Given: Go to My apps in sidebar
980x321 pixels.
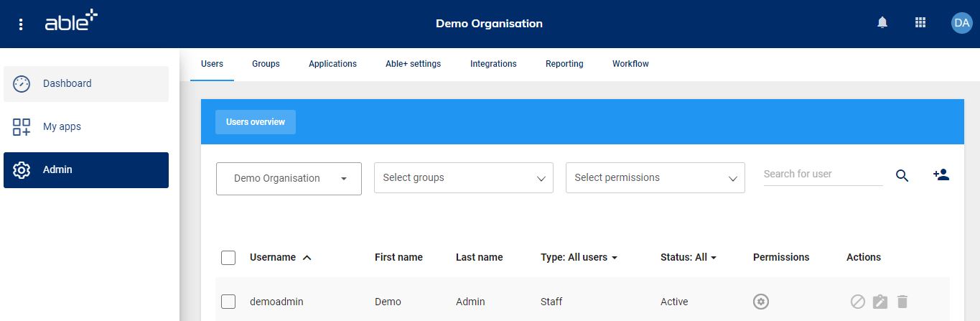Looking at the screenshot, I should click(x=62, y=127).
